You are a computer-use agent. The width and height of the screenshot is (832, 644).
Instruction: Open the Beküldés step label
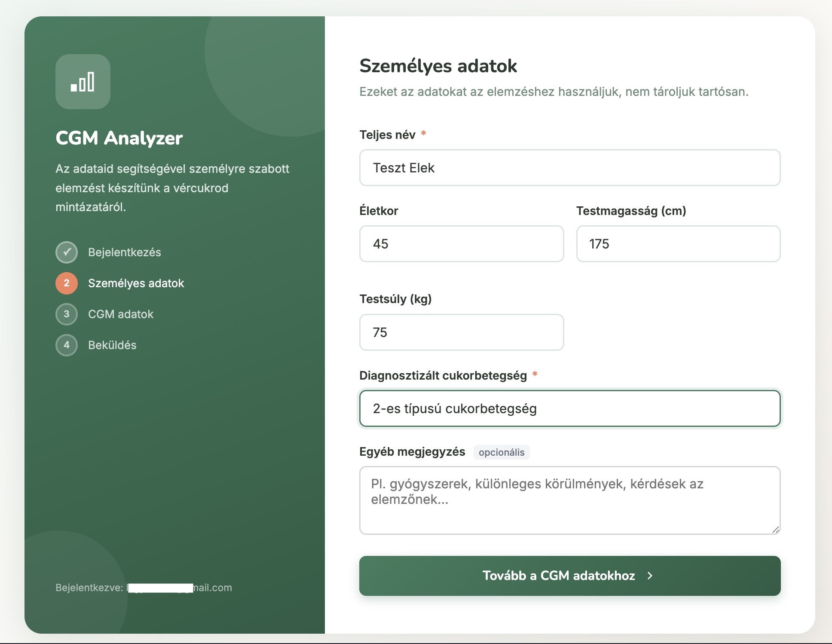112,345
